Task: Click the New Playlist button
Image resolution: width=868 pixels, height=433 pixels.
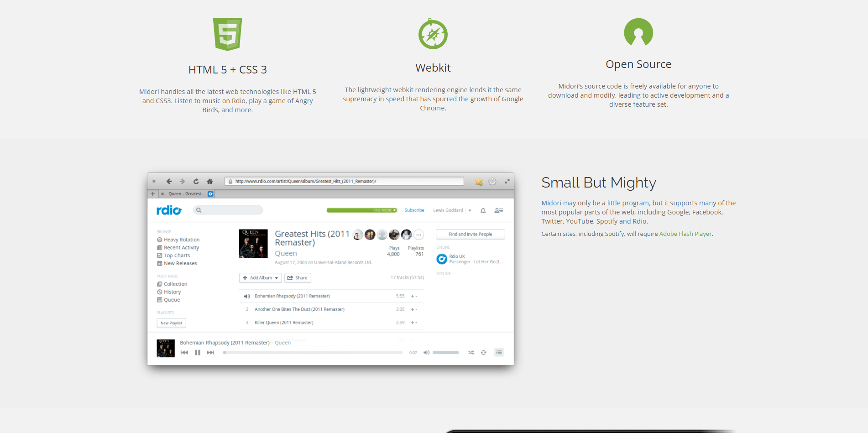Action: [171, 323]
